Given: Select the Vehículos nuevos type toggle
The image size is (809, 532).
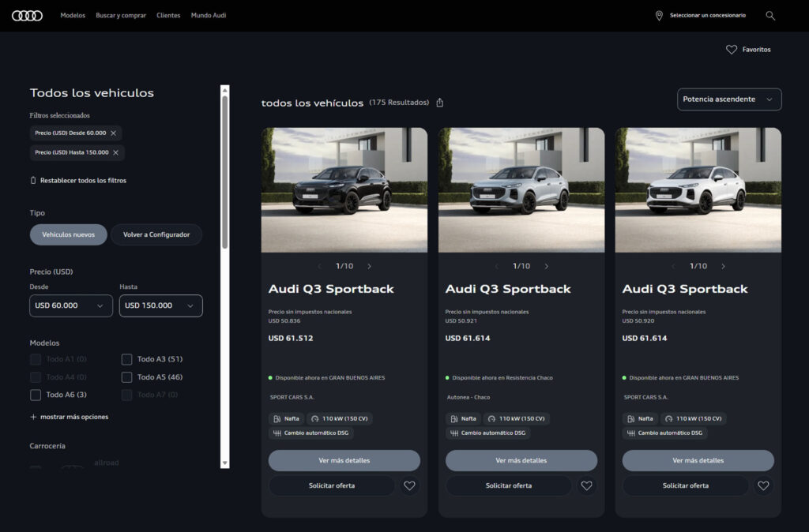Looking at the screenshot, I should tap(68, 234).
